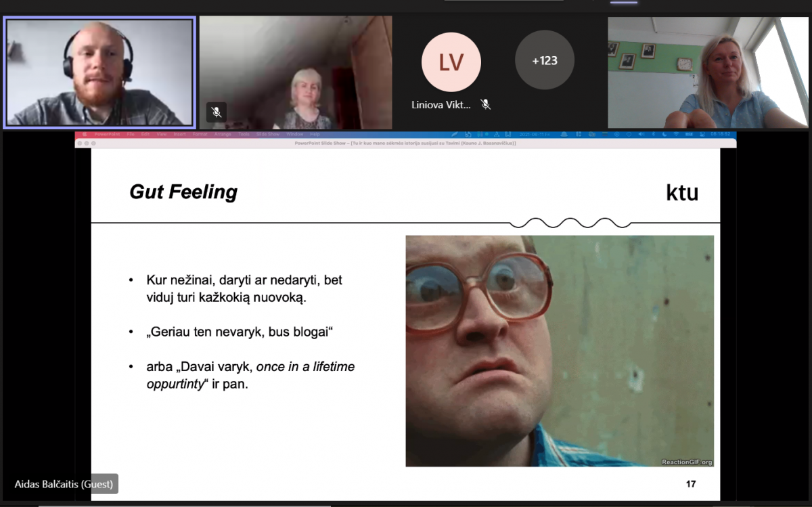The height and width of the screenshot is (507, 812).
Task: Open the Slide Show menu
Action: (268, 134)
